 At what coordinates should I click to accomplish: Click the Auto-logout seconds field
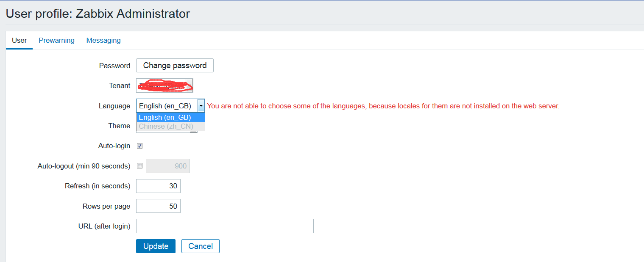(168, 166)
